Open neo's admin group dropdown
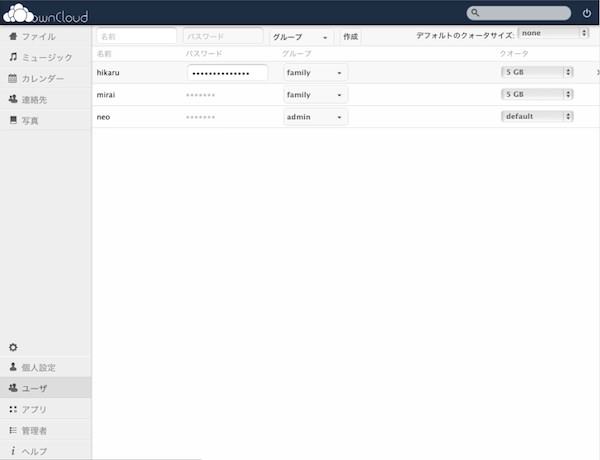 tap(315, 117)
